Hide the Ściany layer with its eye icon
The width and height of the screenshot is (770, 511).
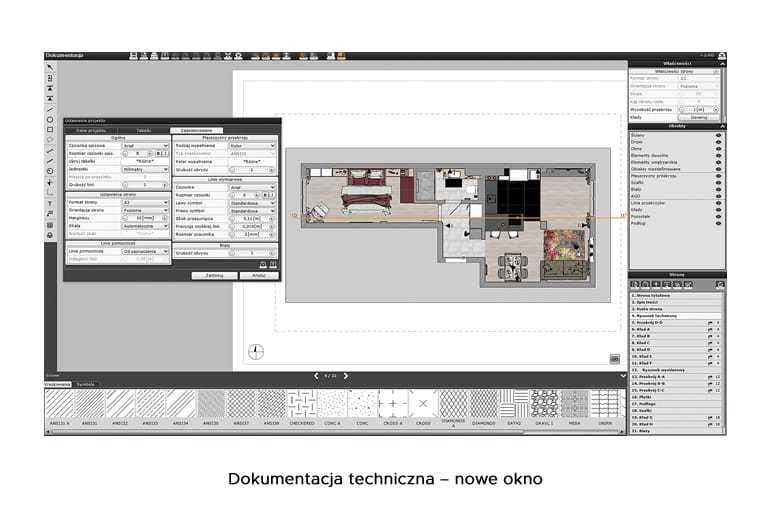pos(718,135)
